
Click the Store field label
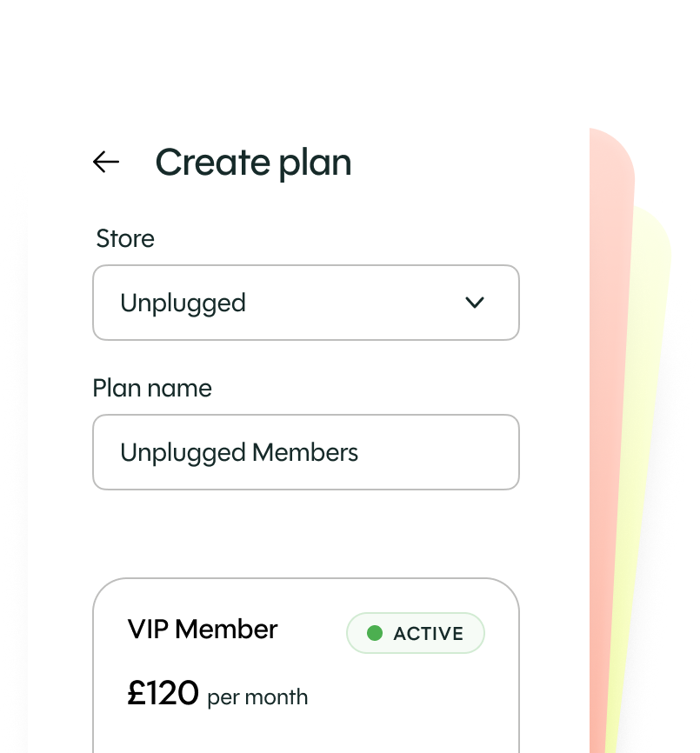(x=125, y=238)
